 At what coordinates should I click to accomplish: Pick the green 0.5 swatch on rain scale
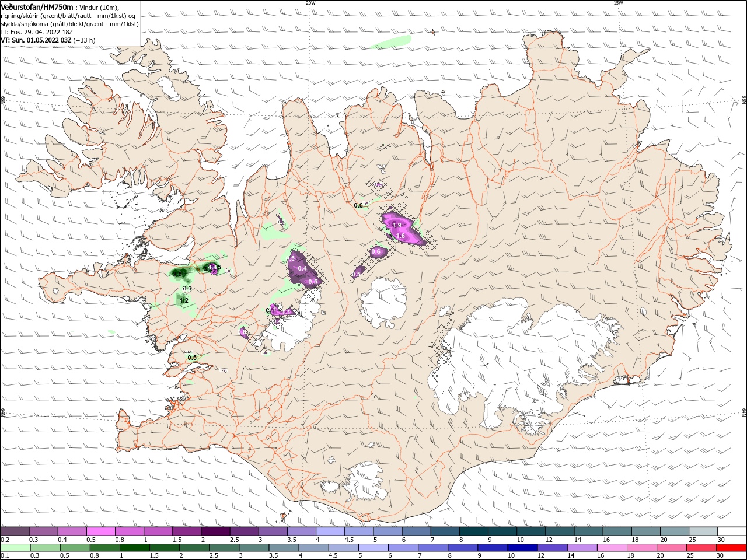tap(75, 548)
